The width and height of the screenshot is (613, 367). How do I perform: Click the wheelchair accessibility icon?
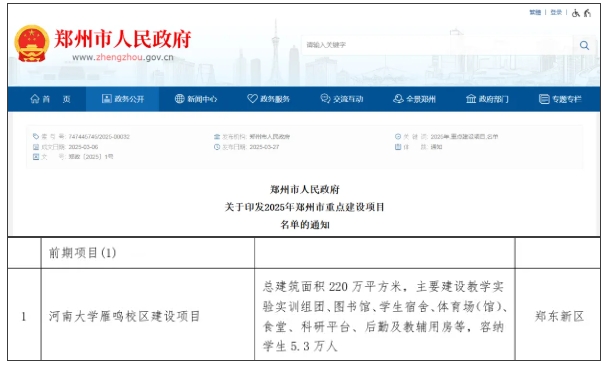point(575,13)
